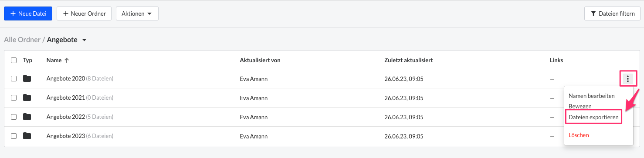
Task: Select Bewegen in the context menu
Action: point(580,106)
